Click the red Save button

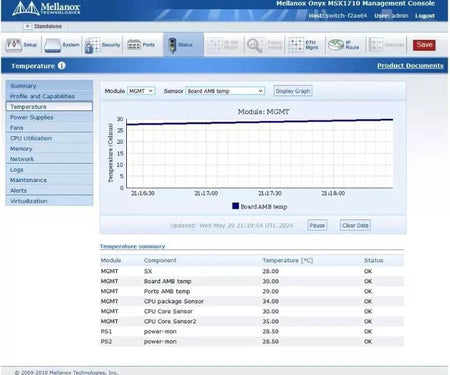point(424,45)
